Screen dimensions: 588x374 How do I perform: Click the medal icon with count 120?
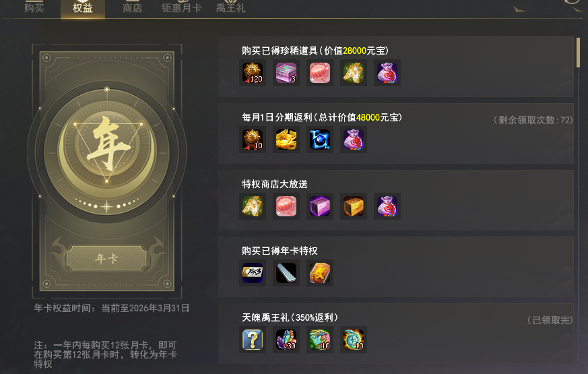(x=253, y=73)
